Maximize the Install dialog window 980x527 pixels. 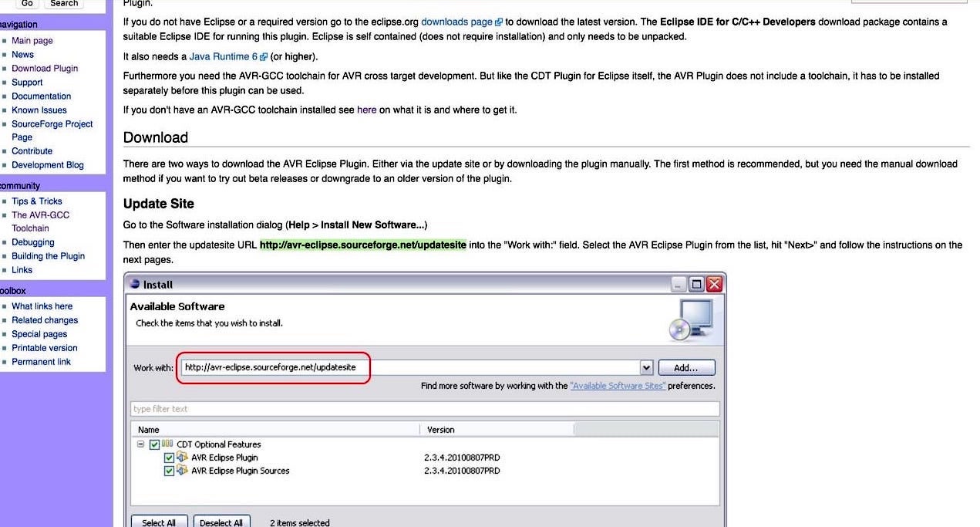click(x=696, y=284)
